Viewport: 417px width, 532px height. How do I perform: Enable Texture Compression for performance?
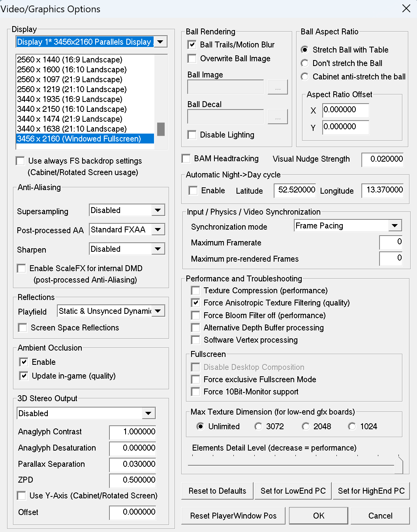pyautogui.click(x=195, y=291)
